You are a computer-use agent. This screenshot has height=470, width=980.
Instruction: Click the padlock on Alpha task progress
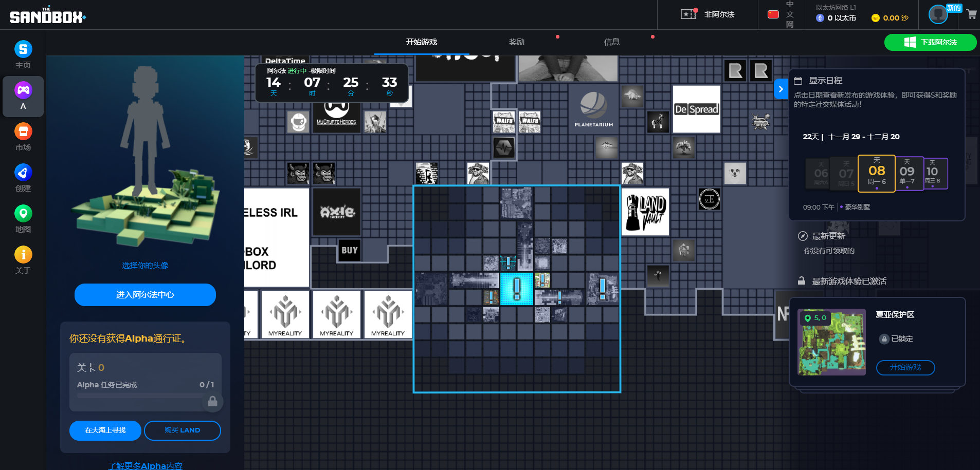coord(212,401)
